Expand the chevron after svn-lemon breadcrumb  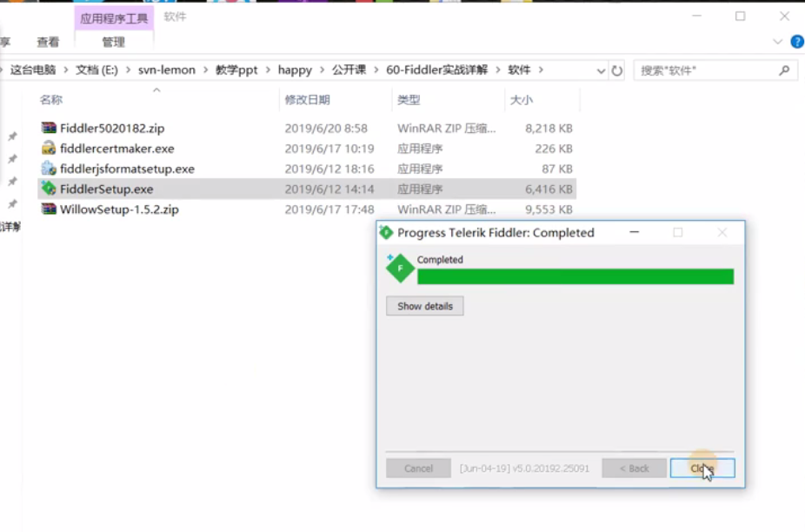205,70
